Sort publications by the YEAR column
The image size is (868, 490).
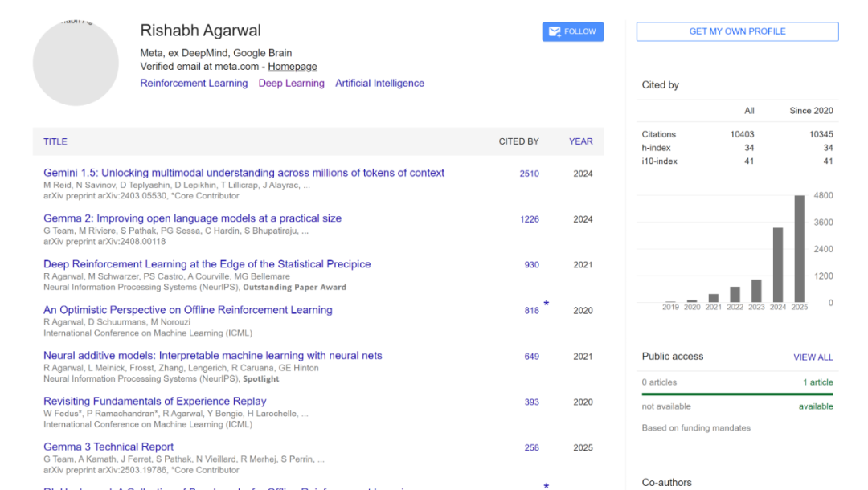580,141
